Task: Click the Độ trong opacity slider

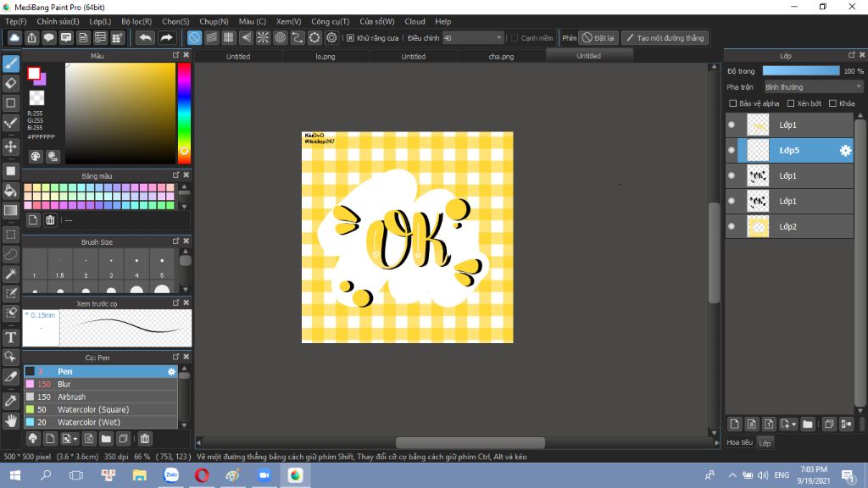Action: [x=801, y=71]
